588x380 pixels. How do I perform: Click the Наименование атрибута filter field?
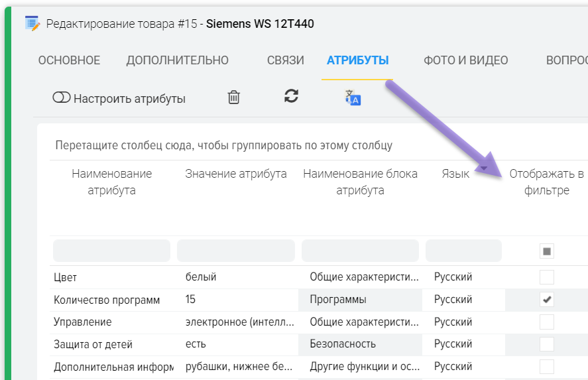pos(111,251)
